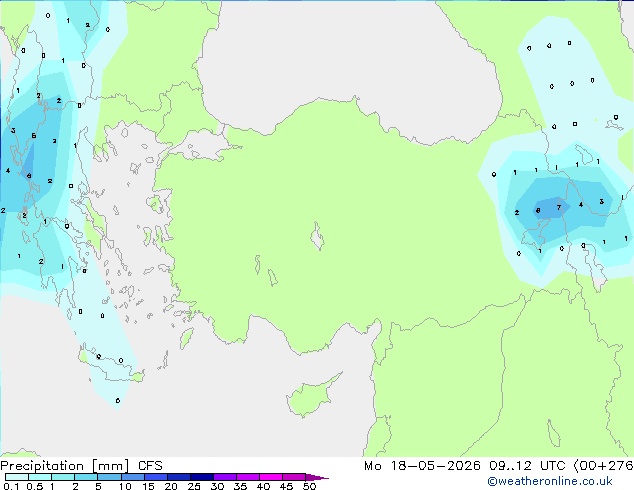Viewport: 634px width, 490px height.
Task: Click the '40' legend scale label
Action: click(263, 486)
